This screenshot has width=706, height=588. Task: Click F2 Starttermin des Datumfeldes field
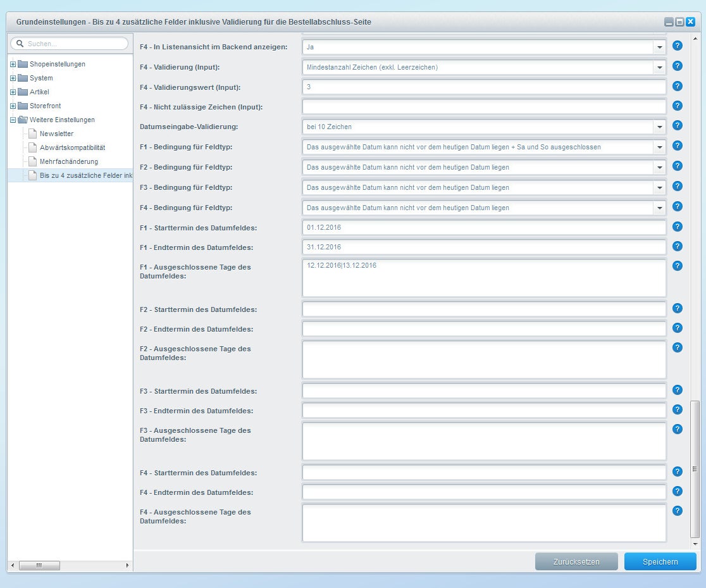484,309
